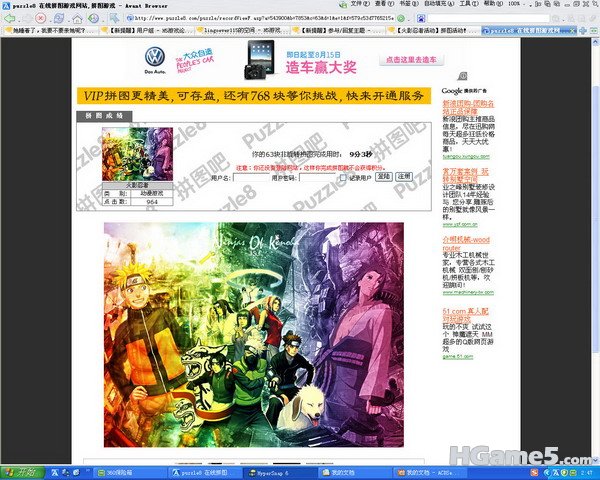The width and height of the screenshot is (600, 480).
Task: Click the 用户密码 input field
Action: (317, 178)
